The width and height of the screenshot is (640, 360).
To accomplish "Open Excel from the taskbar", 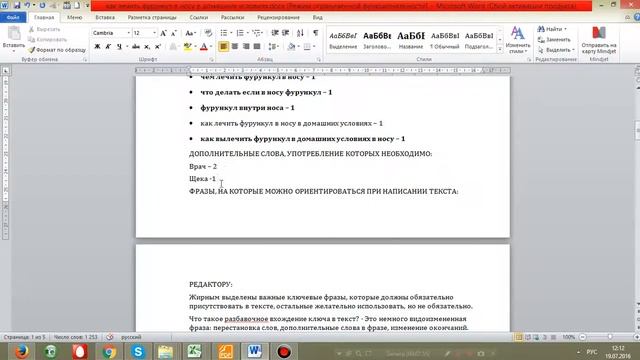I will pos(195,351).
